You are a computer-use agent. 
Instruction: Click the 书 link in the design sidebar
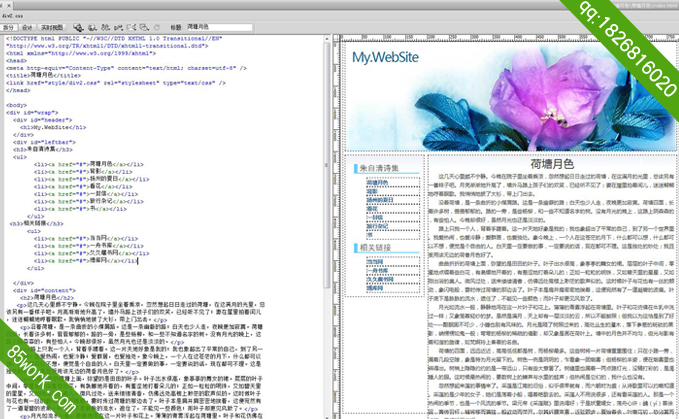(x=369, y=235)
